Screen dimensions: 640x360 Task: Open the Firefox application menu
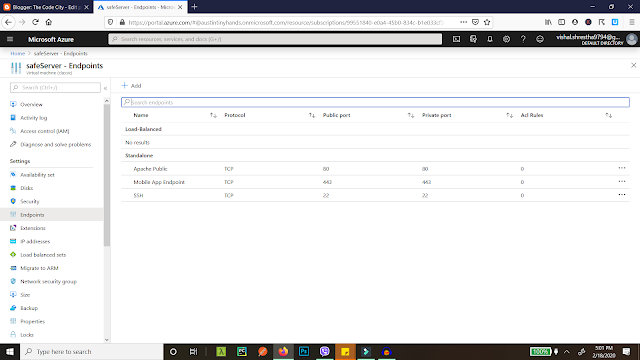click(x=632, y=22)
